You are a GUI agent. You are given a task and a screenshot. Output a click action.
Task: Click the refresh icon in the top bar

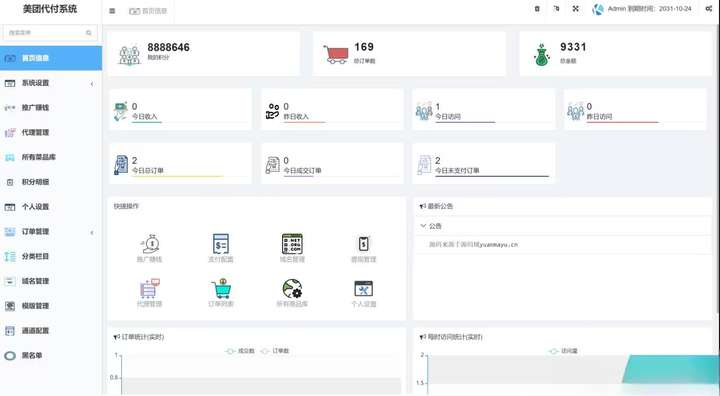coord(556,9)
